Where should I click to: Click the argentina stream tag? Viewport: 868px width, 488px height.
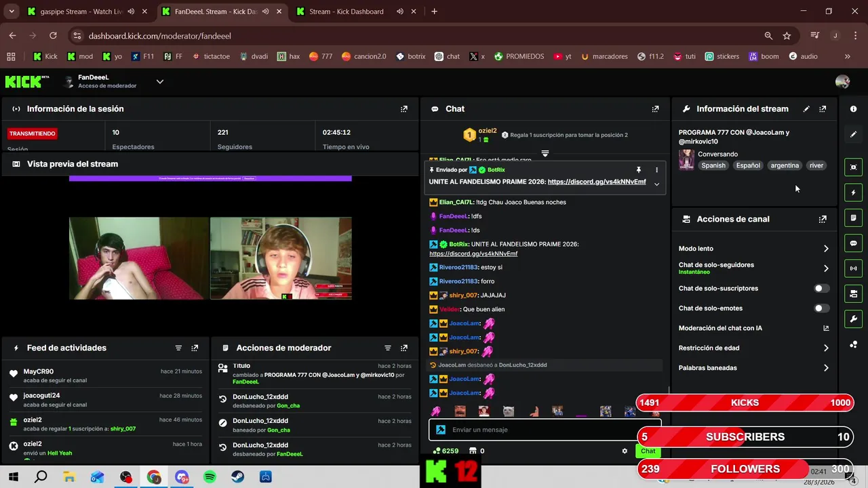click(x=785, y=165)
